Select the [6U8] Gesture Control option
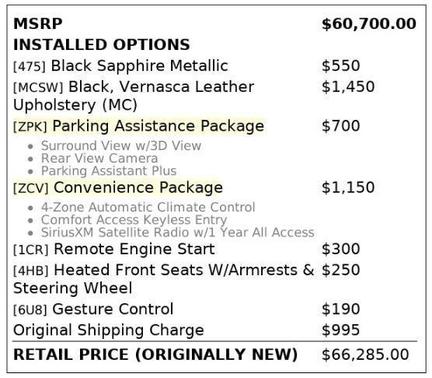The width and height of the screenshot is (432, 378). click(93, 309)
